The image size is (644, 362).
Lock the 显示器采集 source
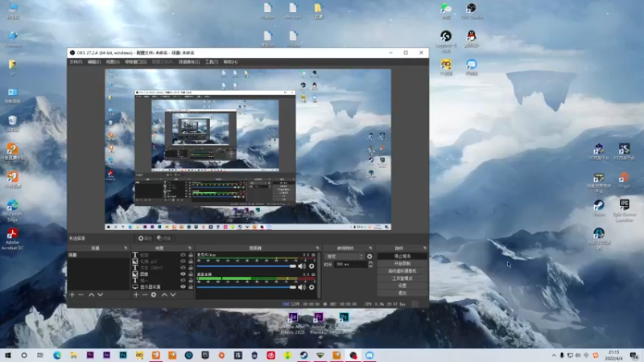click(x=191, y=286)
